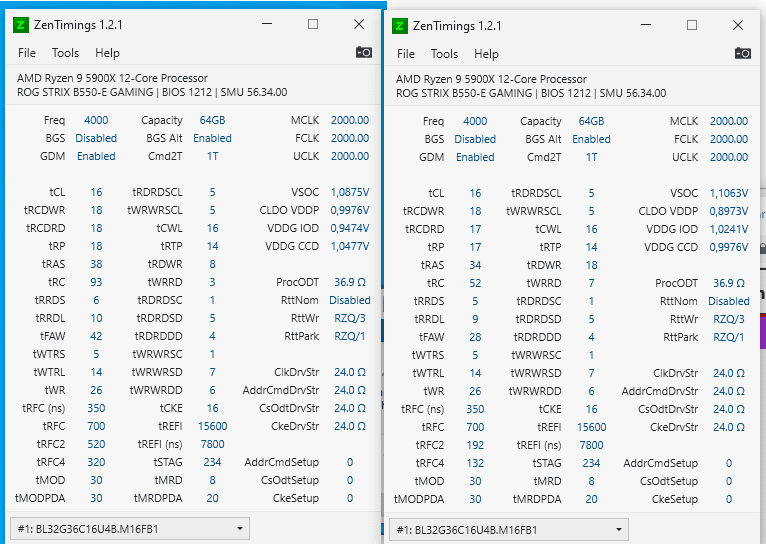The width and height of the screenshot is (766, 544).
Task: Click the green Z app icon in right window
Action: pyautogui.click(x=400, y=26)
